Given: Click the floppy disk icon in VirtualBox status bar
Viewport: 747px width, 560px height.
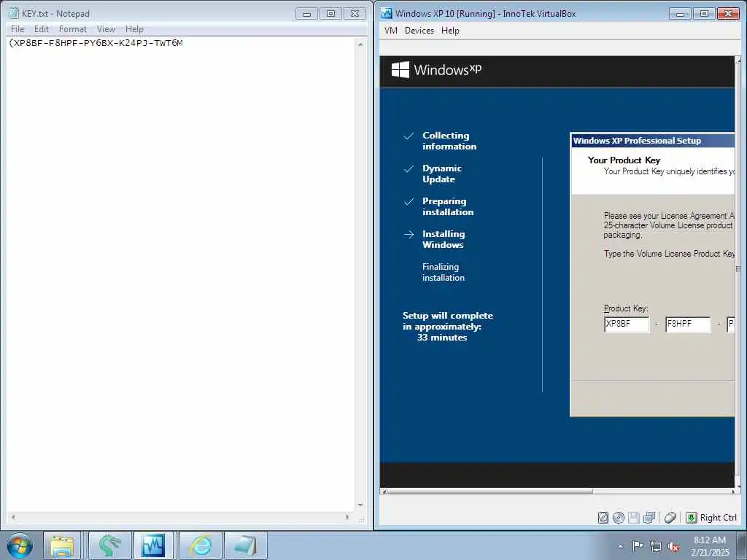Looking at the screenshot, I should point(634,518).
